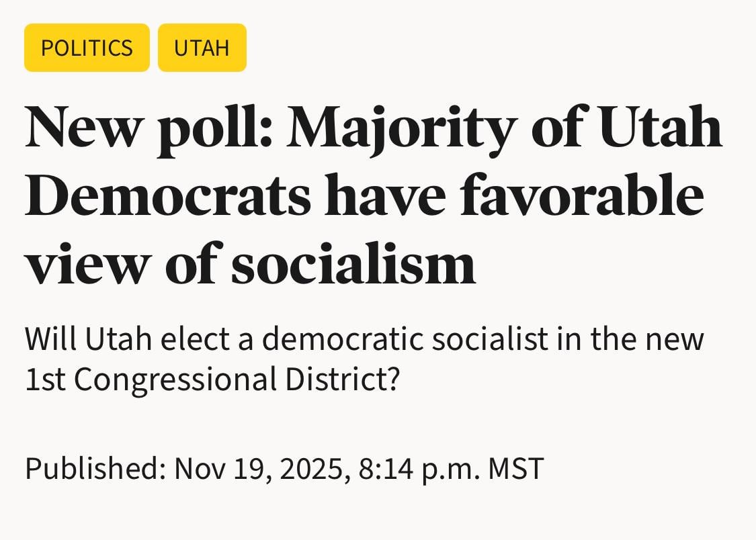Click the word "Published:" label
This screenshot has width=756, height=540.
[x=95, y=468]
